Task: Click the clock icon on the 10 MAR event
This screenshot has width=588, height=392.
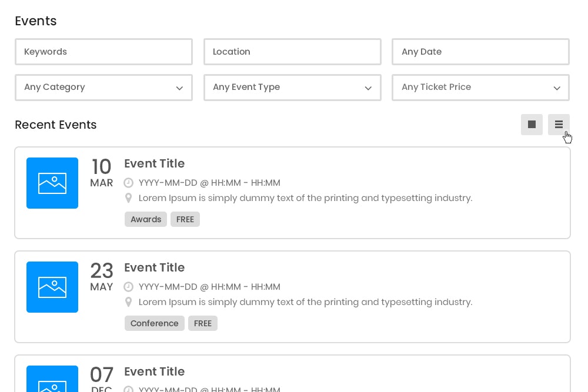Action: coord(129,183)
